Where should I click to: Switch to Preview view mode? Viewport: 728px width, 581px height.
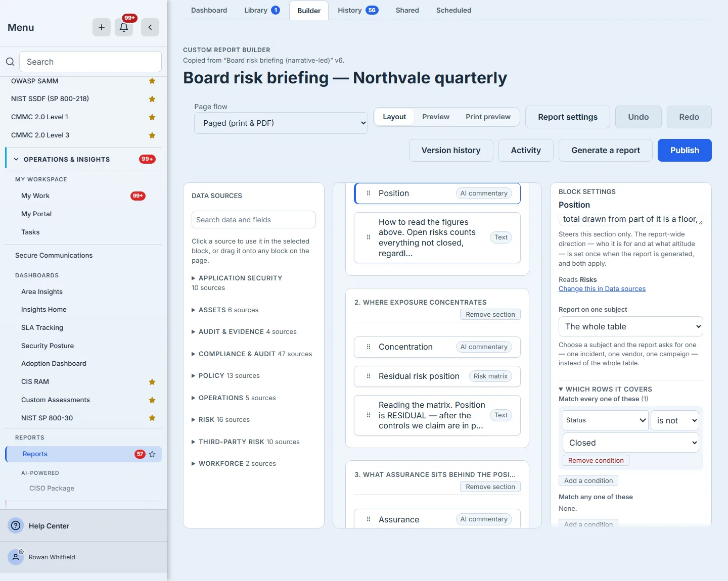[436, 117]
